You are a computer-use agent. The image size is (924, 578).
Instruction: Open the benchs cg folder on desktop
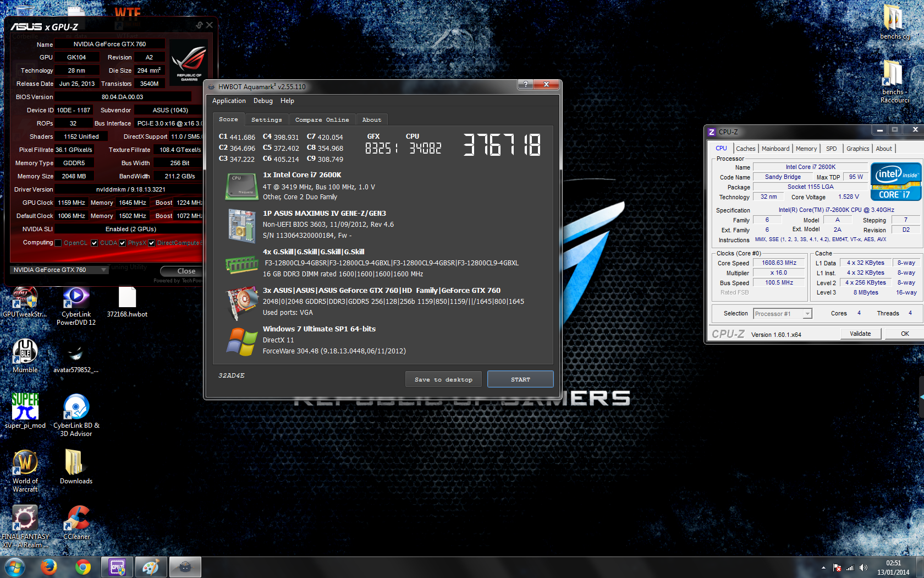(894, 23)
